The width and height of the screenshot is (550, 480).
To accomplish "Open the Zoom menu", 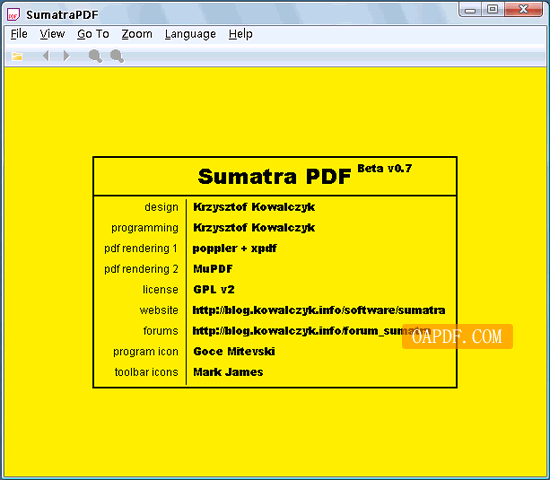I will [137, 34].
